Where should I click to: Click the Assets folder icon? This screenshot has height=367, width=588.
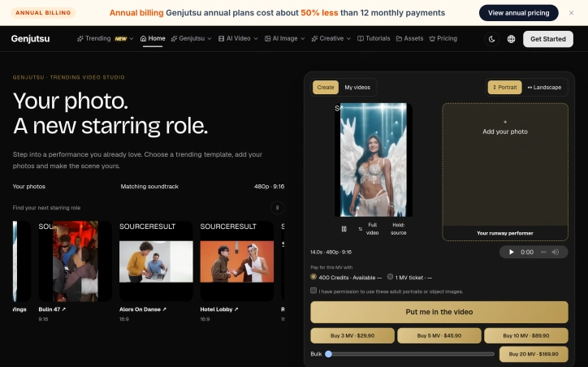[x=399, y=38]
